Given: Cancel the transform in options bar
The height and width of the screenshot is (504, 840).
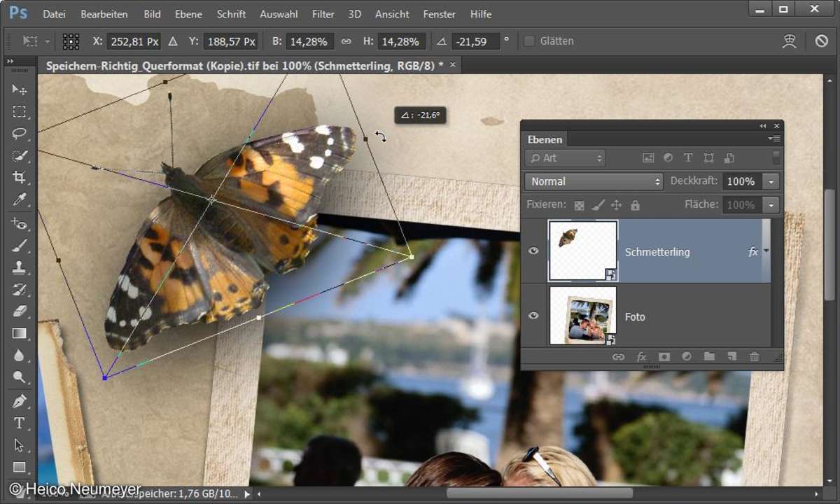Looking at the screenshot, I should tap(822, 41).
